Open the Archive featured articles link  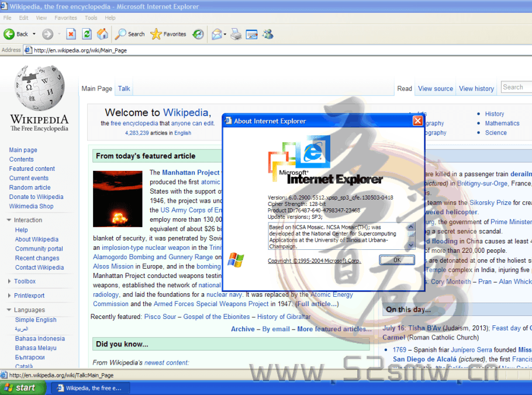[243, 329]
